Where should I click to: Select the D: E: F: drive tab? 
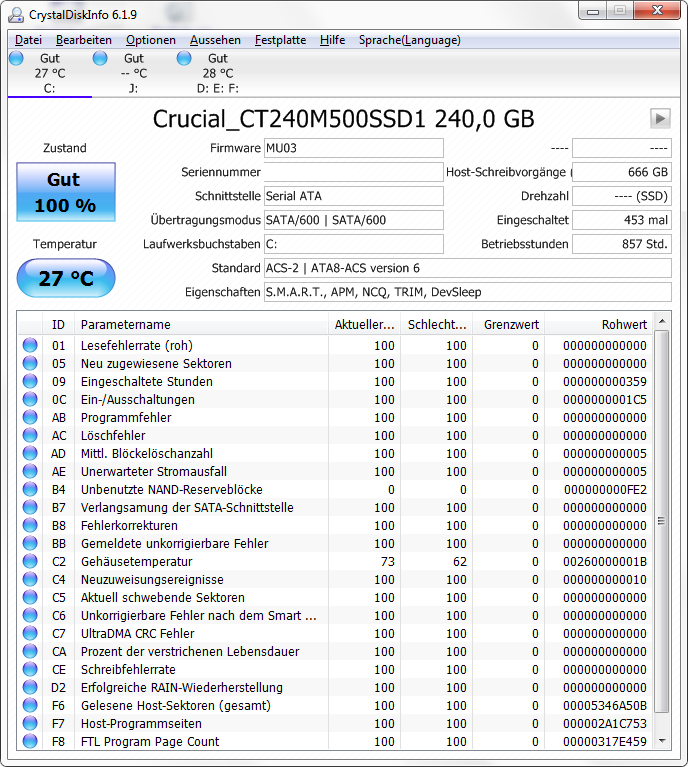[x=218, y=73]
